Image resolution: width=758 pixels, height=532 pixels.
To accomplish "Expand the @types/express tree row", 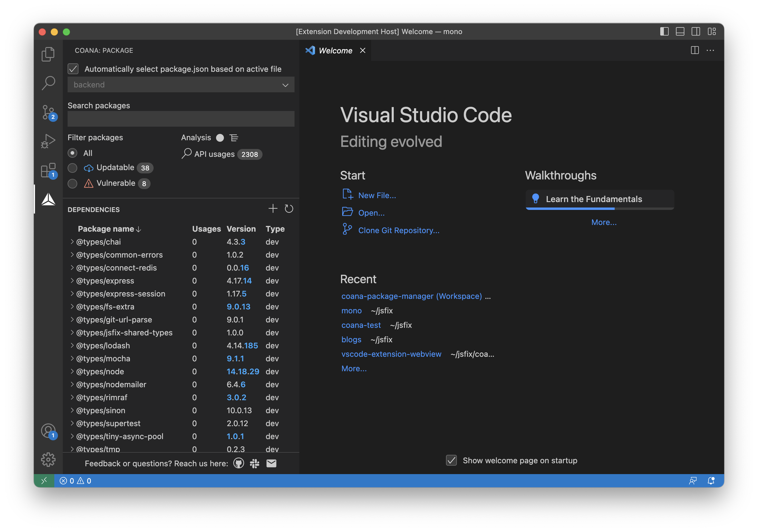I will click(x=72, y=280).
